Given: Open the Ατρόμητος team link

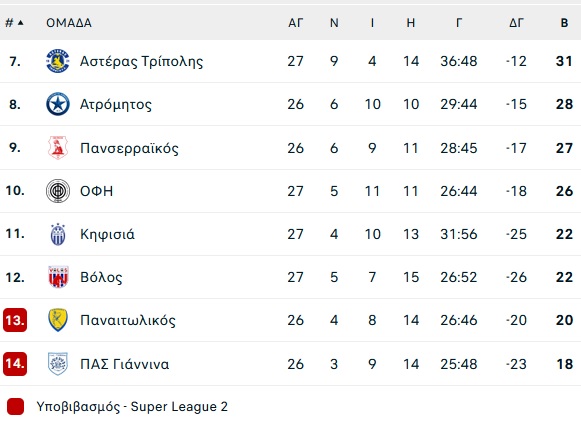Looking at the screenshot, I should (x=116, y=104).
